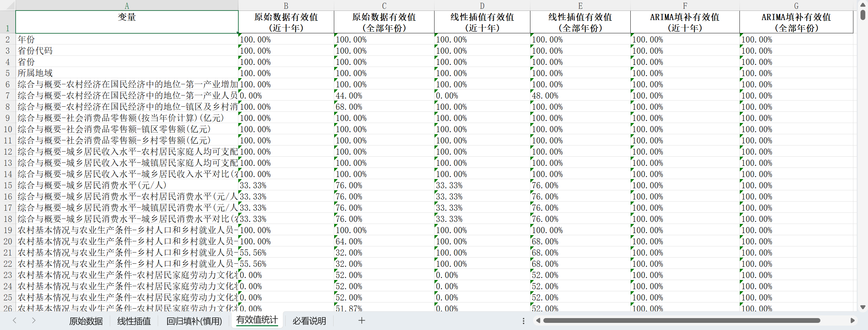Click the select-all corner of the grid
The height and width of the screenshot is (330, 868).
click(x=7, y=5)
